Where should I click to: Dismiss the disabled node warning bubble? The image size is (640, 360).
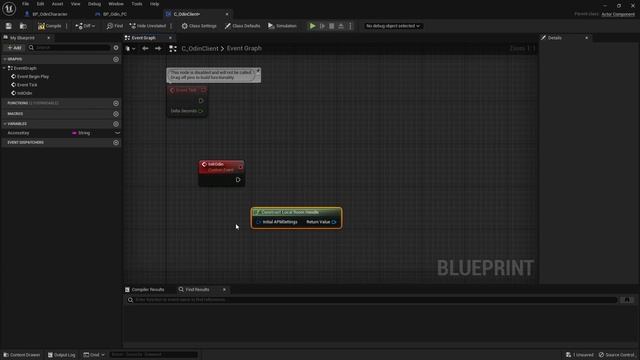pos(258,71)
